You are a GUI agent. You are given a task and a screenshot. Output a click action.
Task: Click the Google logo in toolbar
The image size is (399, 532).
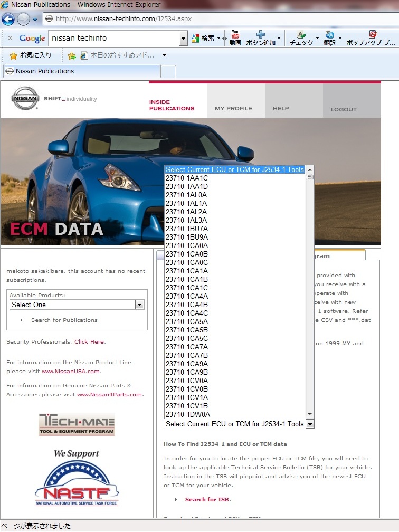32,39
